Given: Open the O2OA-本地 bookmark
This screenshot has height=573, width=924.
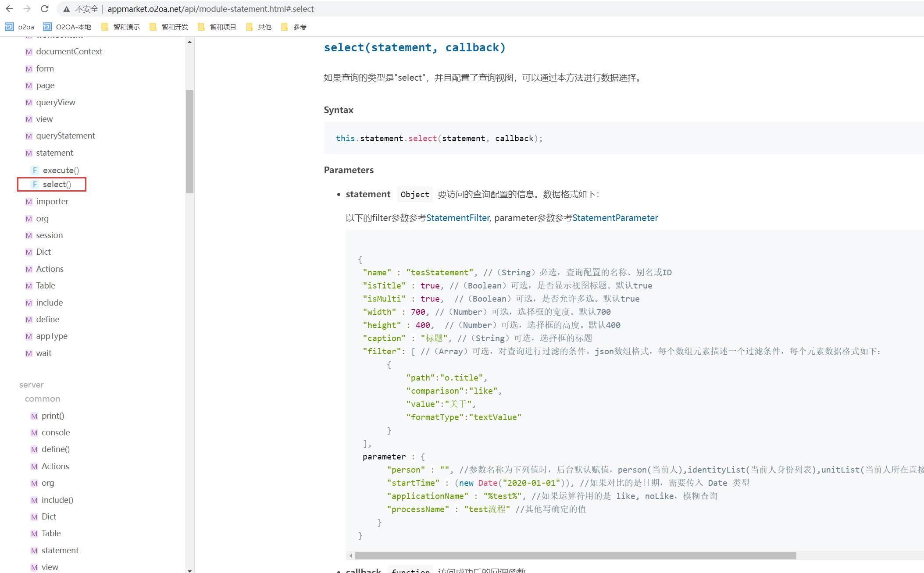Looking at the screenshot, I should pyautogui.click(x=67, y=27).
